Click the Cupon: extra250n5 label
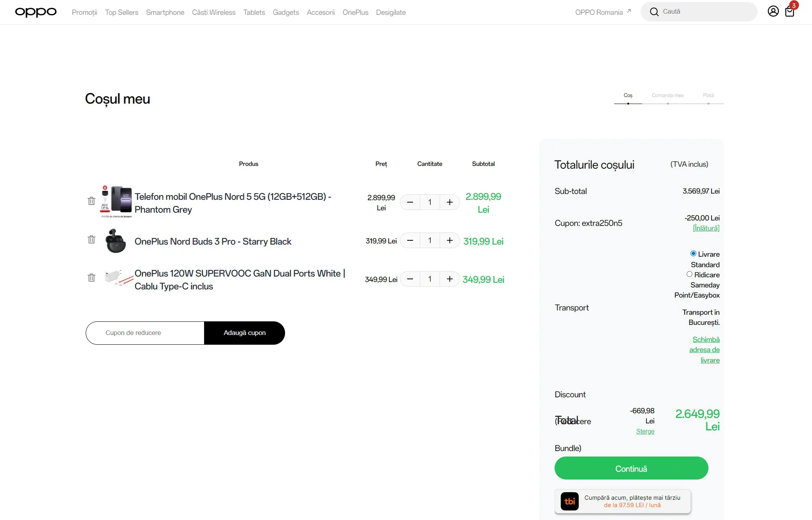This screenshot has width=812, height=520. coord(588,223)
